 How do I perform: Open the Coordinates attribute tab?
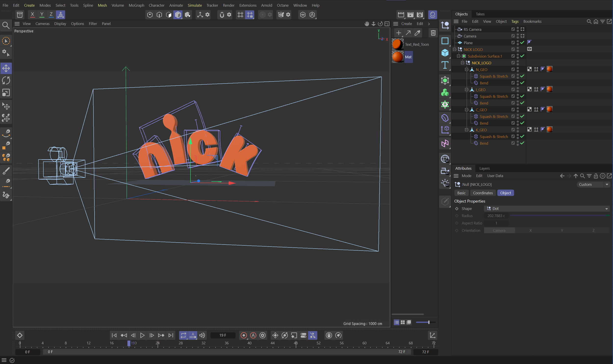click(x=483, y=193)
